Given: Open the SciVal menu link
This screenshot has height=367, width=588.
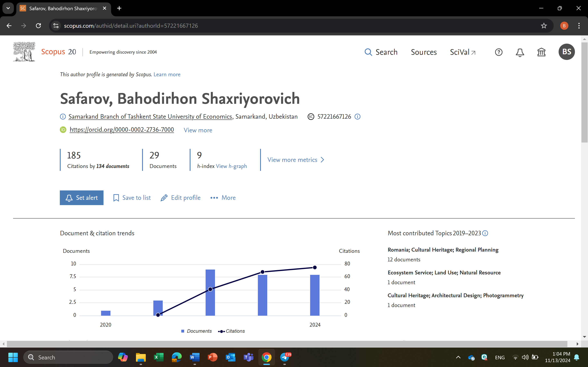Looking at the screenshot, I should point(462,52).
